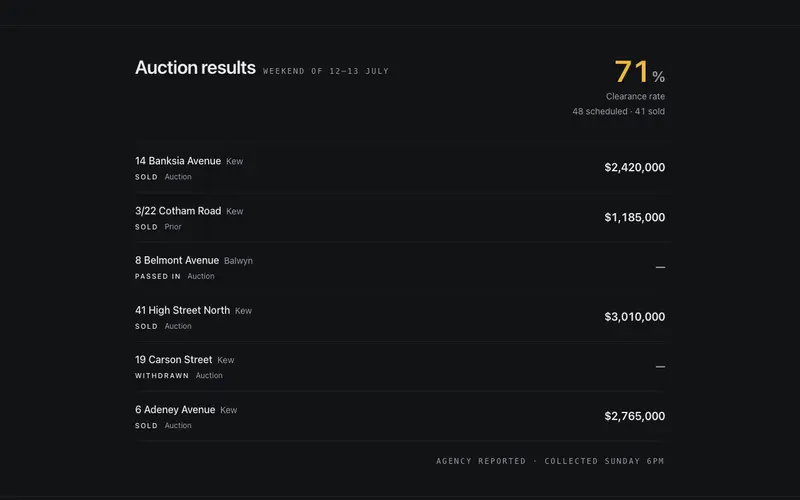
Task: Select the 8 Belmont Avenue row
Action: [400, 267]
